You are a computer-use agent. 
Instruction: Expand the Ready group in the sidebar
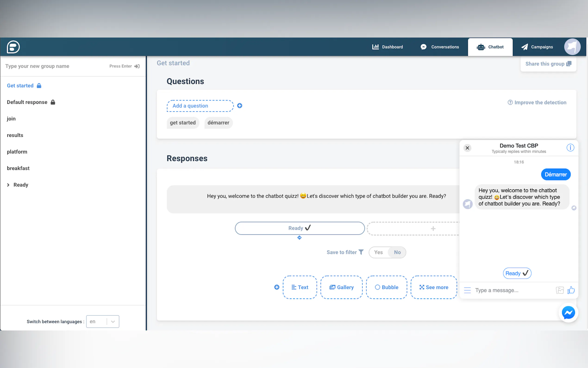[x=8, y=185]
